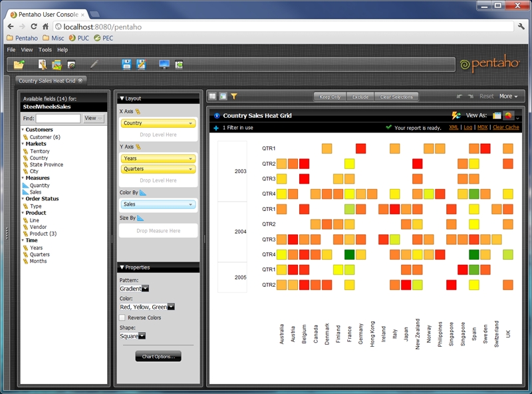Switch to table view icon
Viewport: 532px width, 394px height.
pos(497,116)
